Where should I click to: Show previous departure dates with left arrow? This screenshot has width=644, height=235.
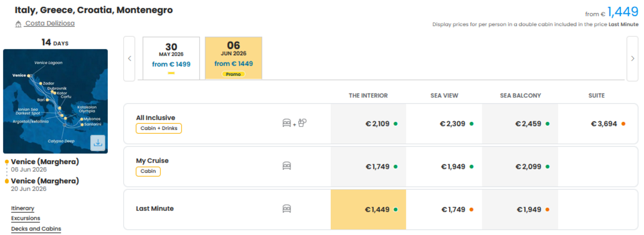[130, 58]
